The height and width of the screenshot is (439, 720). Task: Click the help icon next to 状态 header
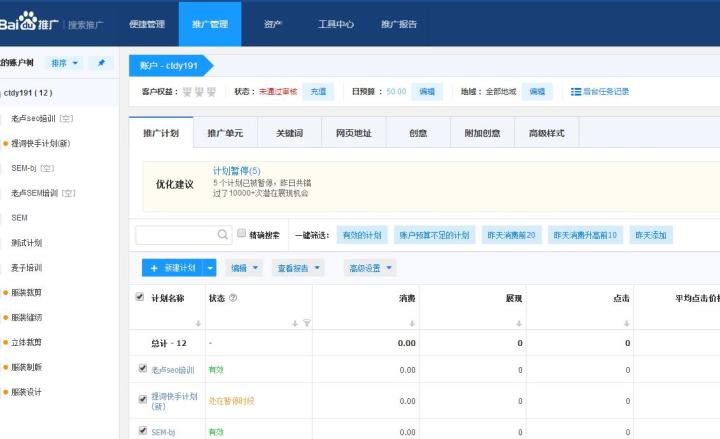[233, 298]
